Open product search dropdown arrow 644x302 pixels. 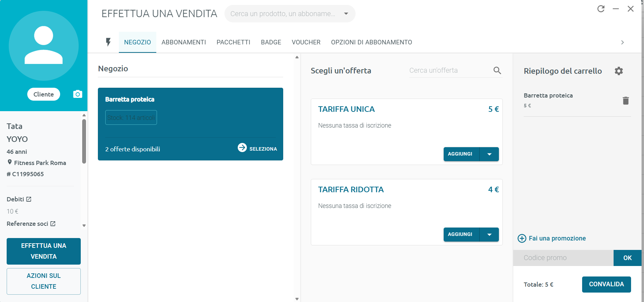[346, 14]
